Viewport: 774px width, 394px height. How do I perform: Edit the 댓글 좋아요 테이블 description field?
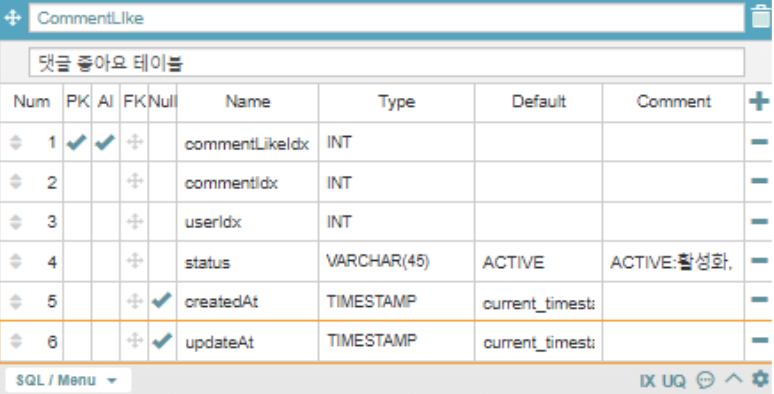tap(387, 62)
